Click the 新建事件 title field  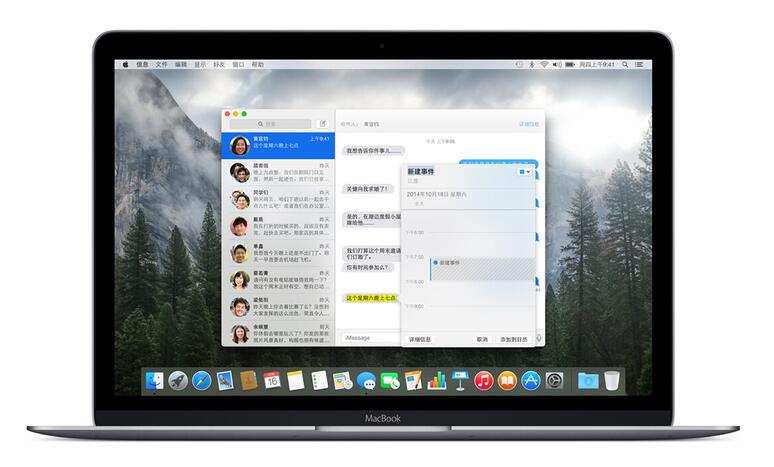[421, 171]
